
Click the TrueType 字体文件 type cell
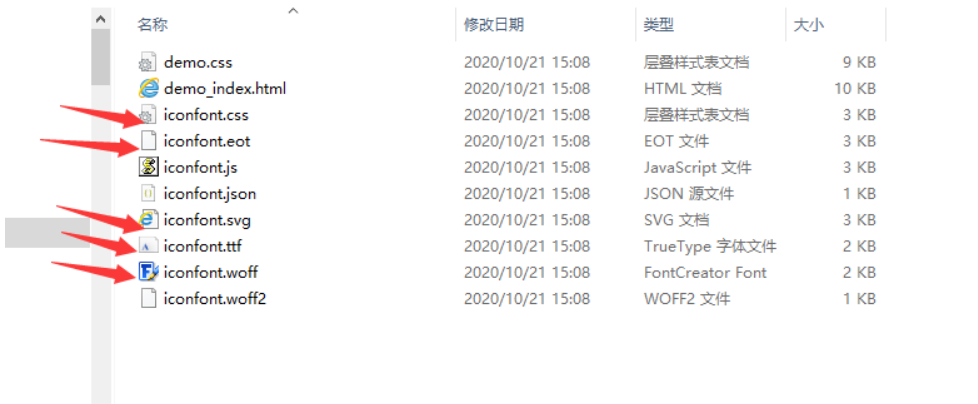coord(710,246)
